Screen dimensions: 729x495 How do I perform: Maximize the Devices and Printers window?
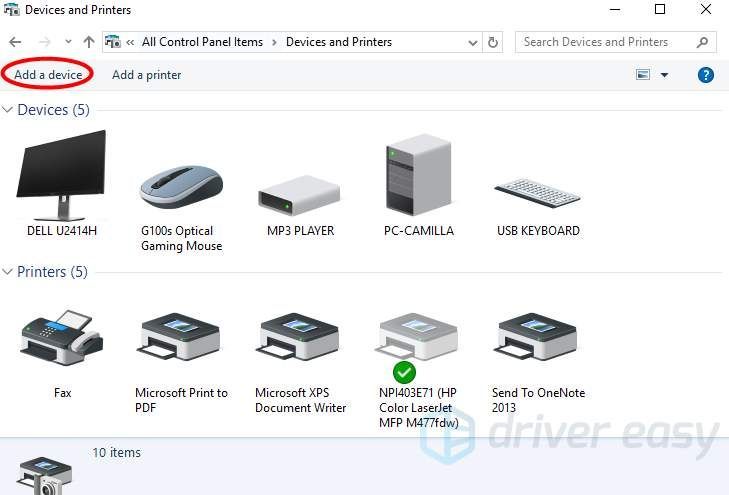tap(660, 9)
